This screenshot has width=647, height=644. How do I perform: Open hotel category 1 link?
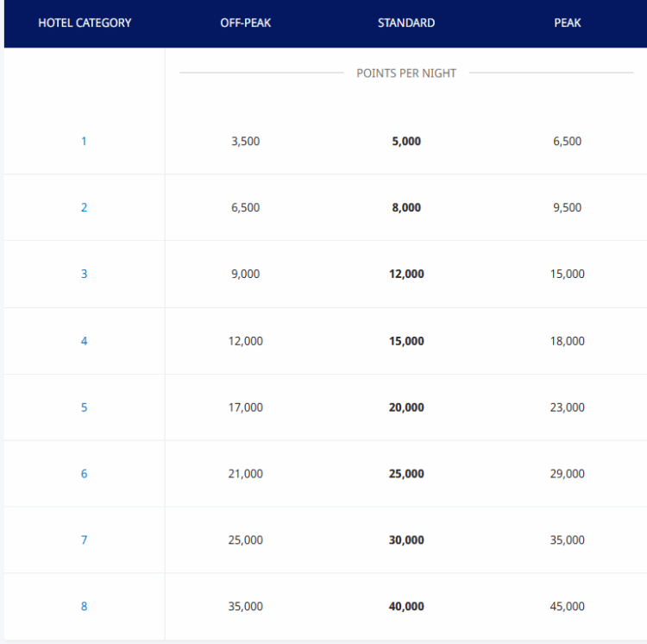tap(84, 142)
